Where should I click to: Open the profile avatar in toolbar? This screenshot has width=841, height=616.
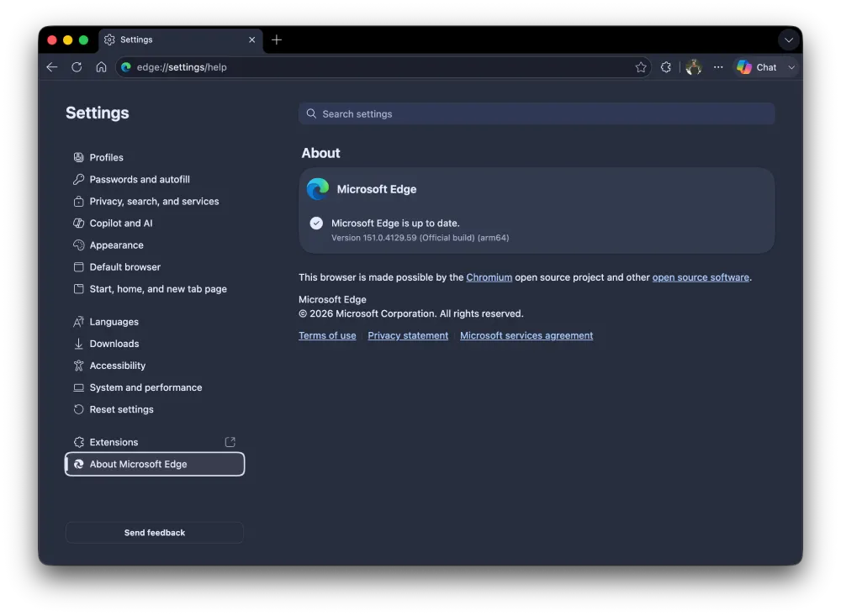(694, 67)
